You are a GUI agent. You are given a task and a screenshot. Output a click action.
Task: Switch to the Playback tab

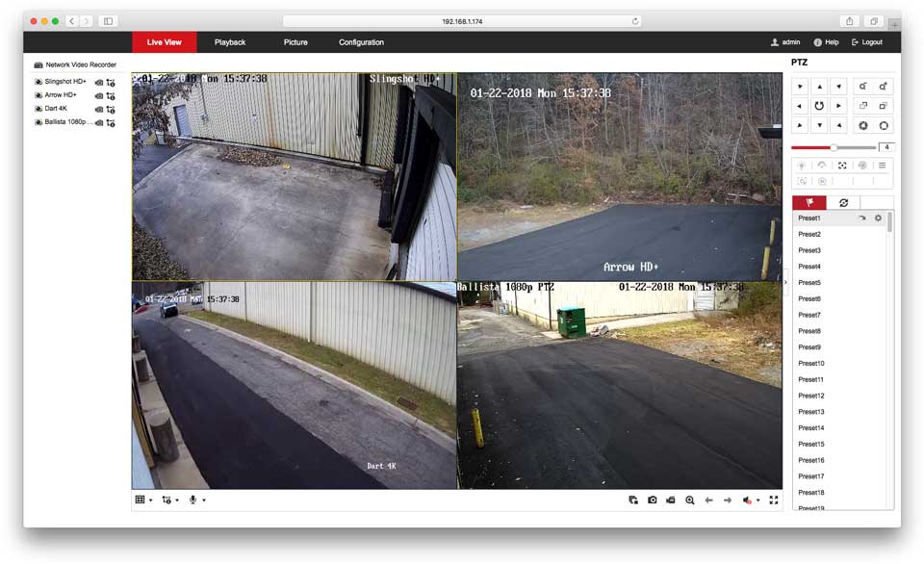230,42
